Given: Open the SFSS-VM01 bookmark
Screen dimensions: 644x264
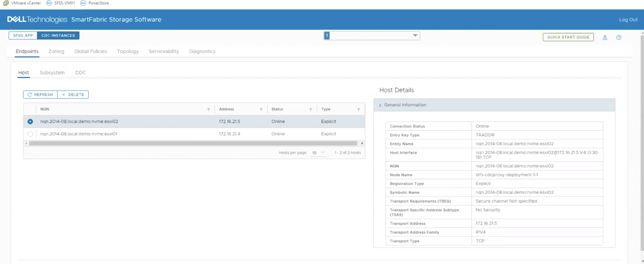Looking at the screenshot, I should click(x=61, y=3).
